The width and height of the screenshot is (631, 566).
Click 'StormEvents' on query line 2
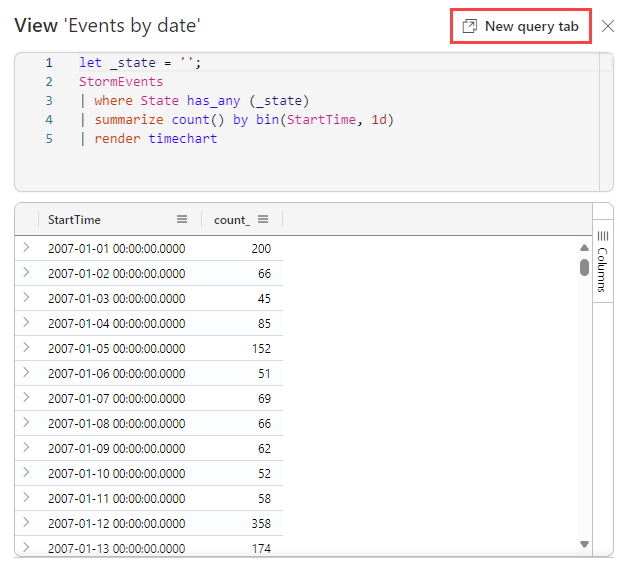coord(121,82)
